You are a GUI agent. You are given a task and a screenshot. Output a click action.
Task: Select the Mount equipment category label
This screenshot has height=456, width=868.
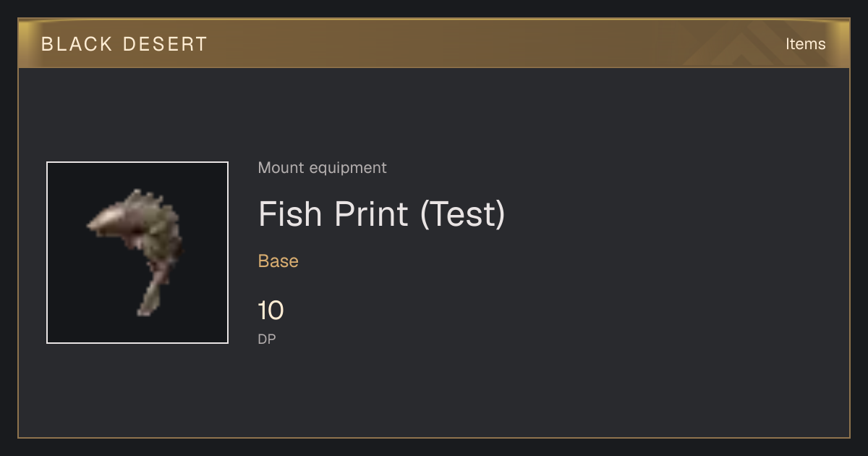click(323, 168)
